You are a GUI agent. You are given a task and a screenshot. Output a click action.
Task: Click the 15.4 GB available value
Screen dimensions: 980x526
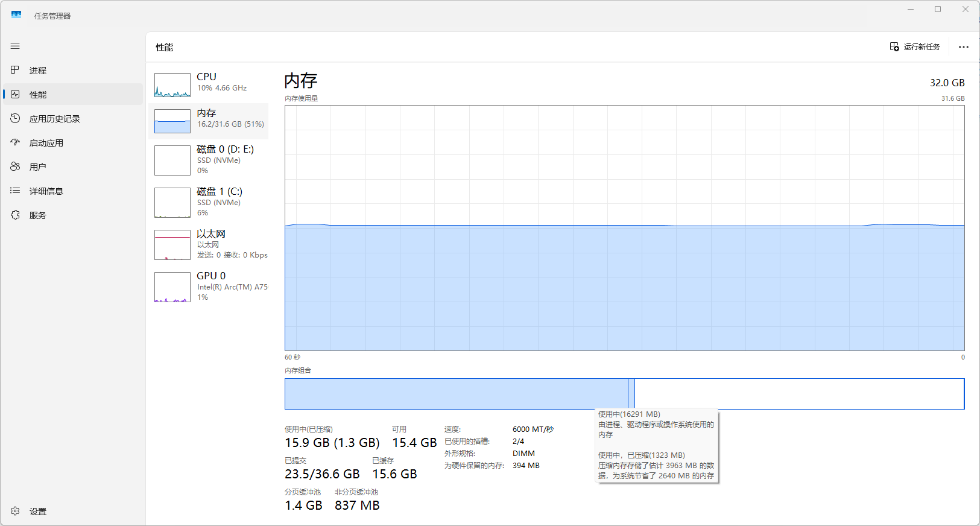click(414, 443)
